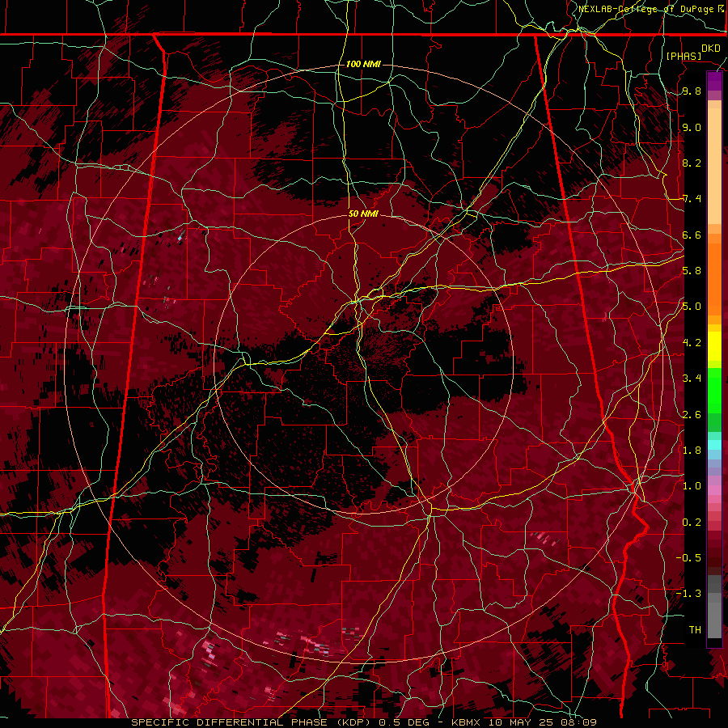Click the SPECIFIC DIFFERENTIAL PHASE (KDP) caption
The width and height of the screenshot is (728, 728).
pyautogui.click(x=252, y=722)
